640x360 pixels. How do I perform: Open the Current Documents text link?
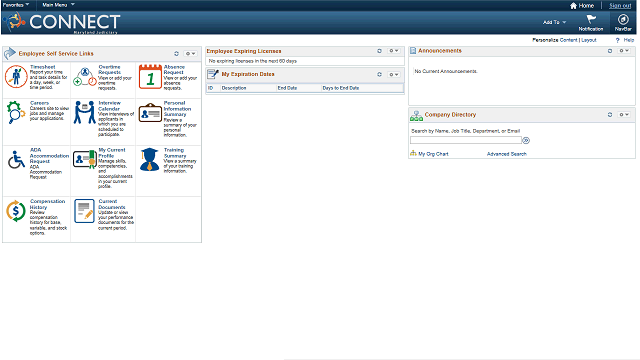point(111,204)
